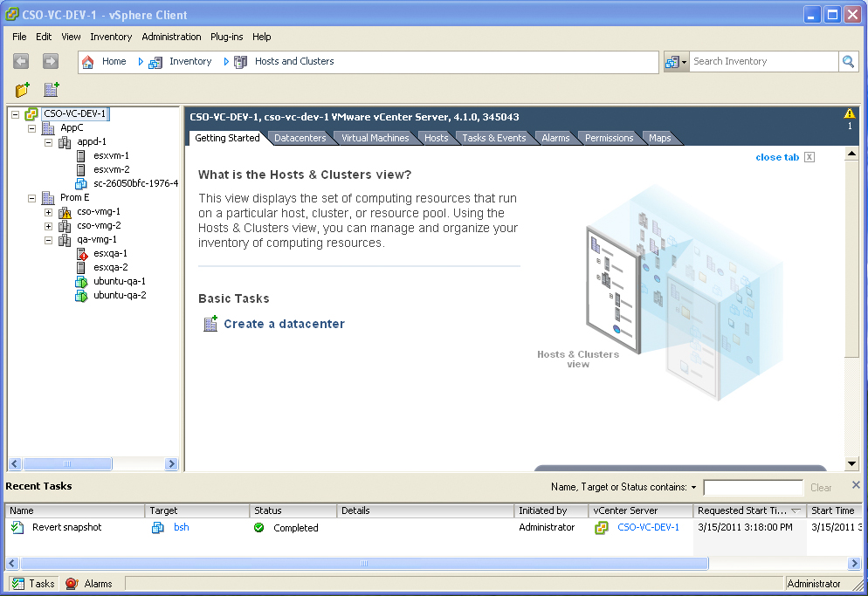The width and height of the screenshot is (868, 596).
Task: Select the esxqa-1 host with alert
Action: pos(110,253)
